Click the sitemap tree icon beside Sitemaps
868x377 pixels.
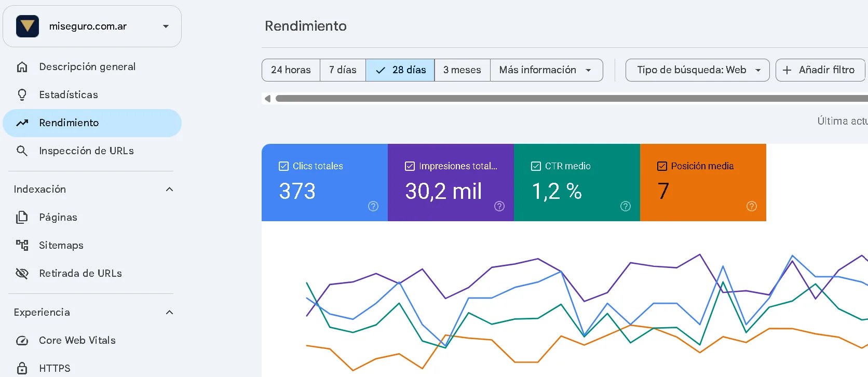pyautogui.click(x=22, y=246)
